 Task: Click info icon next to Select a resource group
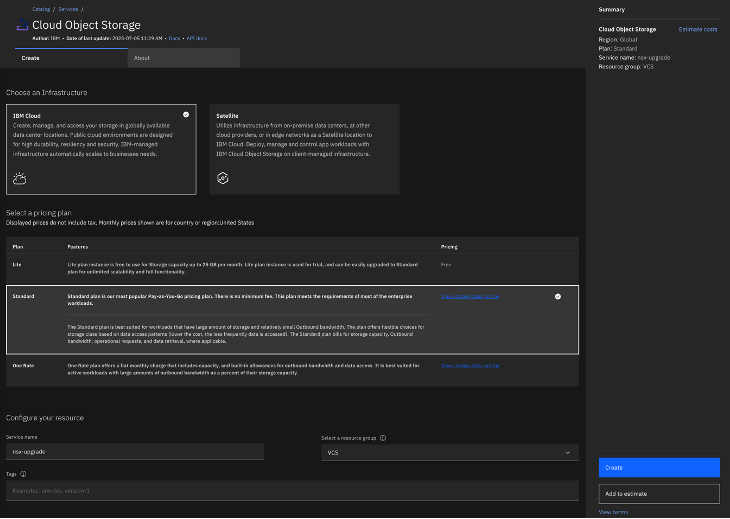[x=383, y=437]
